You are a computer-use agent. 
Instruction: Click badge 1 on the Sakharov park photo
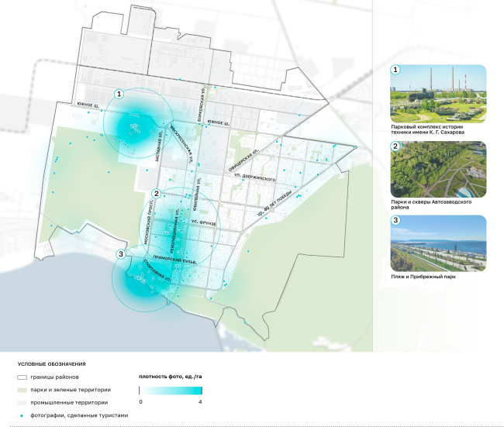click(x=395, y=70)
